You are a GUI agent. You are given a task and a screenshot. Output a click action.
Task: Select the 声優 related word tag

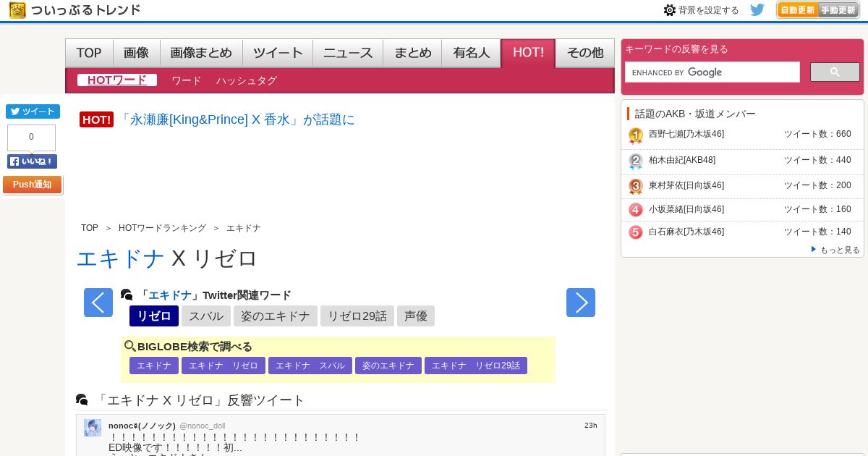(416, 316)
